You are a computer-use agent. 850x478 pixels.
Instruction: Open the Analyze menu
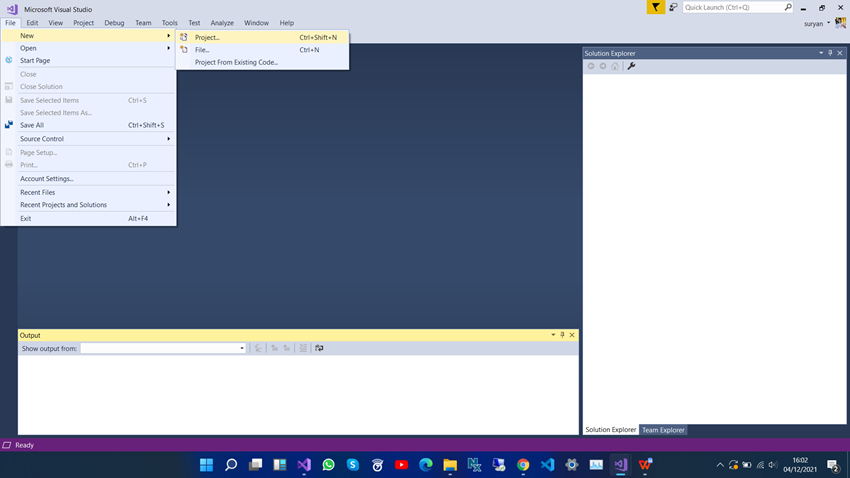(222, 23)
